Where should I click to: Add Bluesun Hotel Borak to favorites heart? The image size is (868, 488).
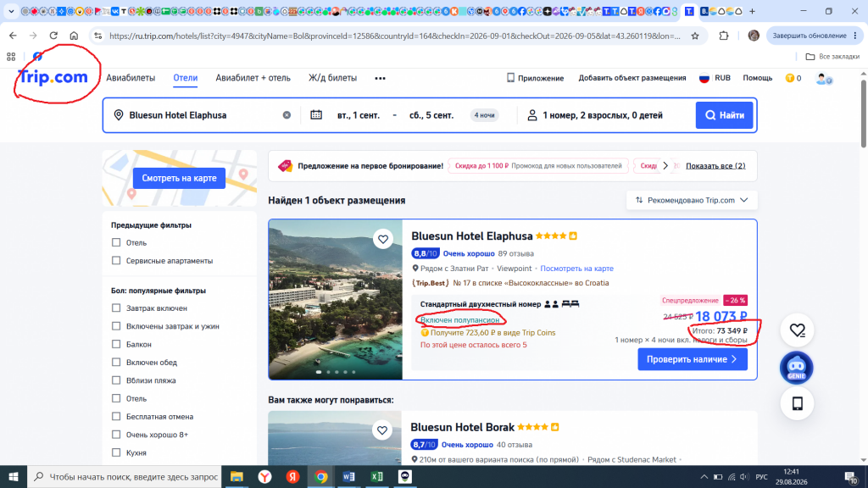[x=382, y=430]
